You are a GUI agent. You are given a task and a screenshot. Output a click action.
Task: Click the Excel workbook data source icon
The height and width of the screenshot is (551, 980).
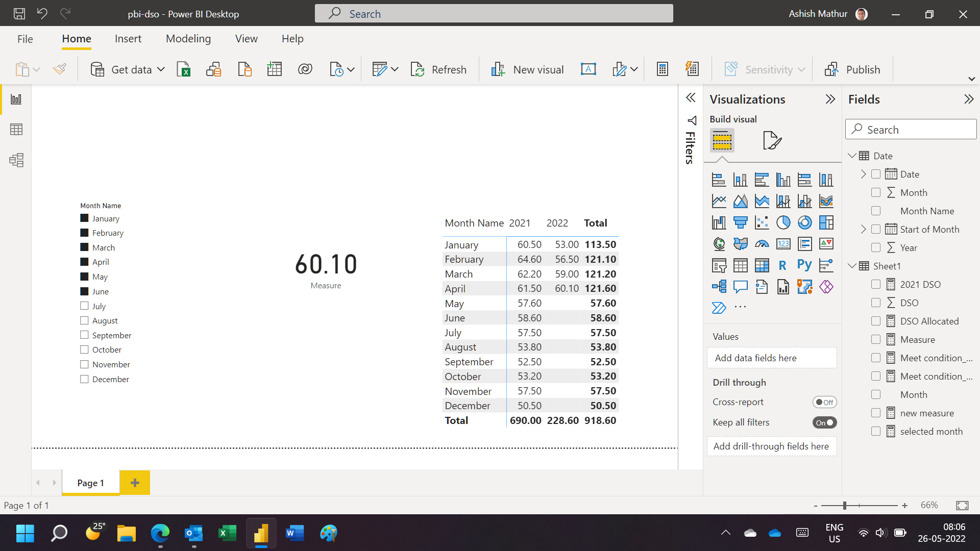click(183, 69)
